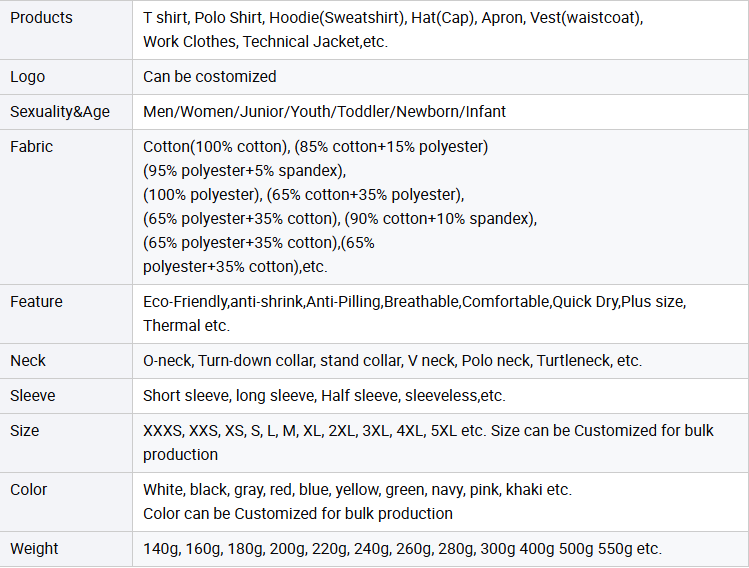Click the Neck row label
The height and width of the screenshot is (568, 749).
coord(28,361)
